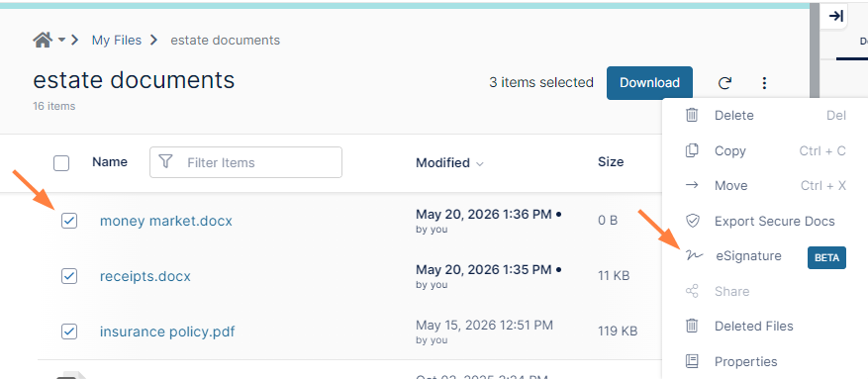This screenshot has width=868, height=379.
Task: Toggle the select-all checkbox in header
Action: coord(61,163)
